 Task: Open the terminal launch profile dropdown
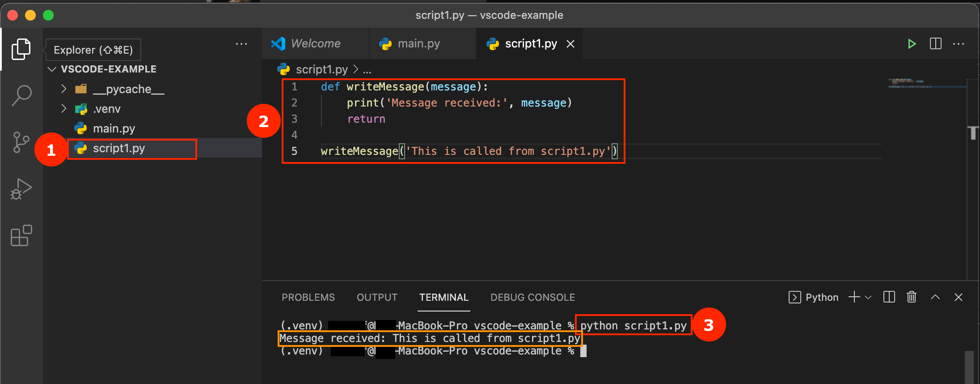(x=868, y=298)
